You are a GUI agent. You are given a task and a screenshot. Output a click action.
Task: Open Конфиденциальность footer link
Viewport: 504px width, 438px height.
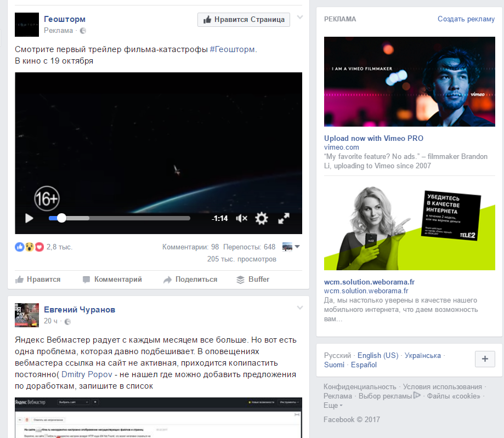(x=360, y=386)
